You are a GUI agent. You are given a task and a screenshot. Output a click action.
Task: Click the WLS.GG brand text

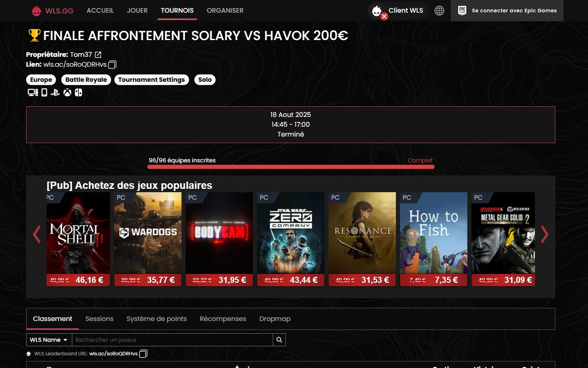pos(59,11)
